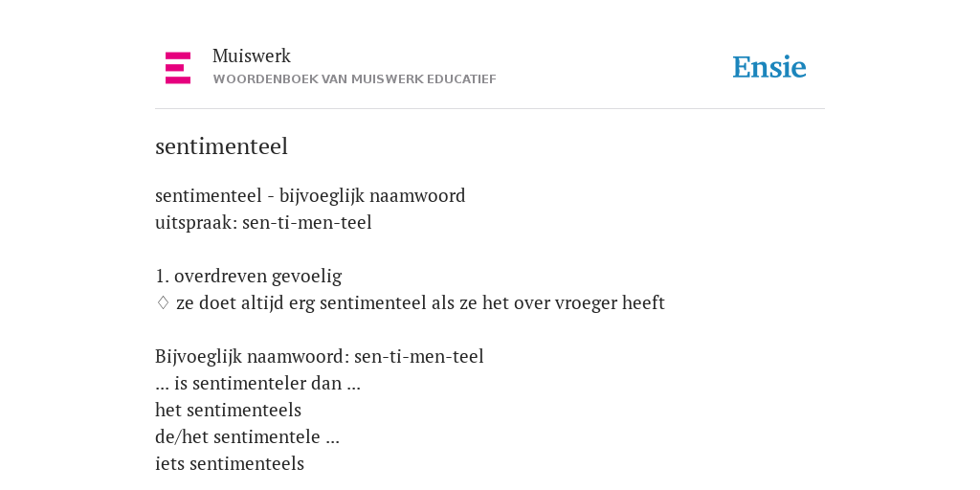Viewport: 980px width, 490px height.
Task: Click the 'de/het sentimentele ...' text
Action: (x=247, y=436)
